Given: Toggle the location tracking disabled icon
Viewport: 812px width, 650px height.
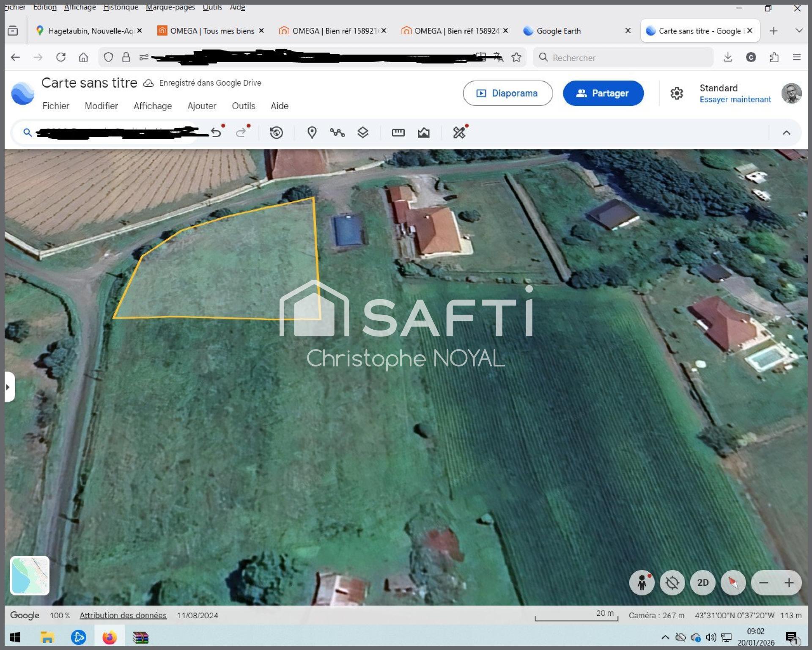Looking at the screenshot, I should coord(672,583).
